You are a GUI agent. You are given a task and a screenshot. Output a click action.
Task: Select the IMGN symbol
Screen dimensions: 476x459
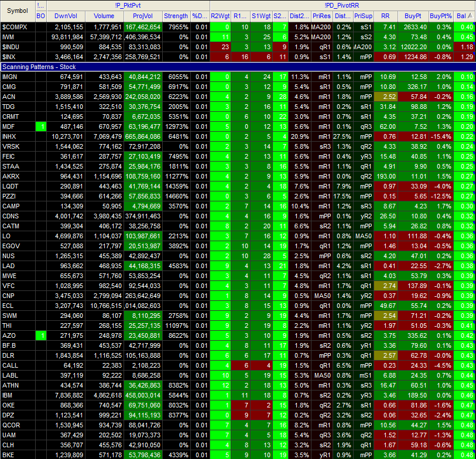[x=10, y=77]
